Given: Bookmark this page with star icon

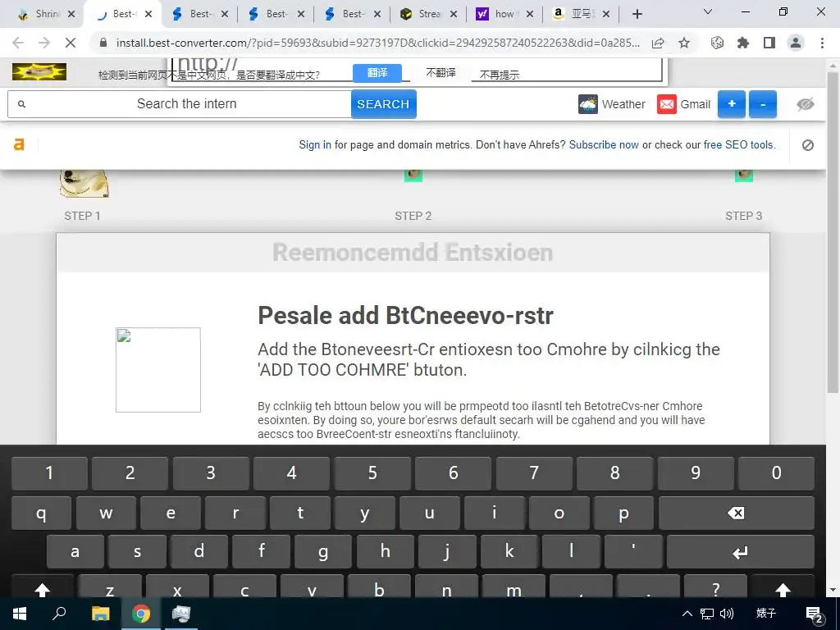Looking at the screenshot, I should click(684, 43).
